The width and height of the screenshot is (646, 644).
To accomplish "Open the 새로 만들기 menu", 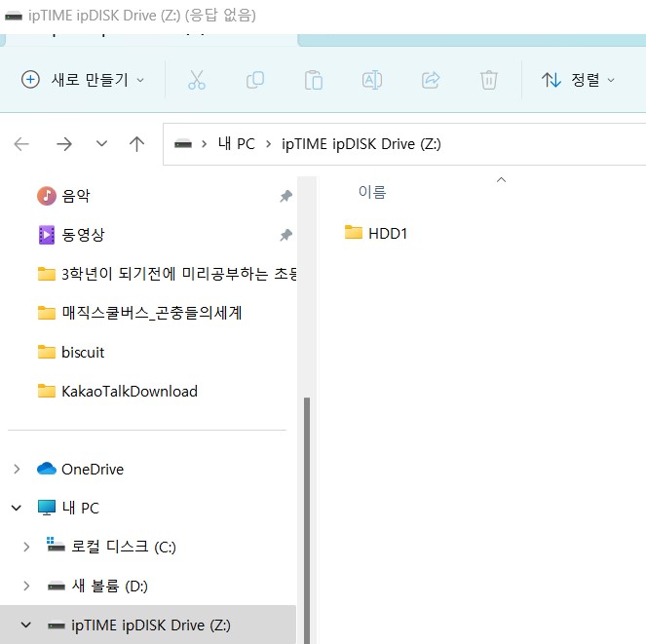I will click(x=83, y=80).
